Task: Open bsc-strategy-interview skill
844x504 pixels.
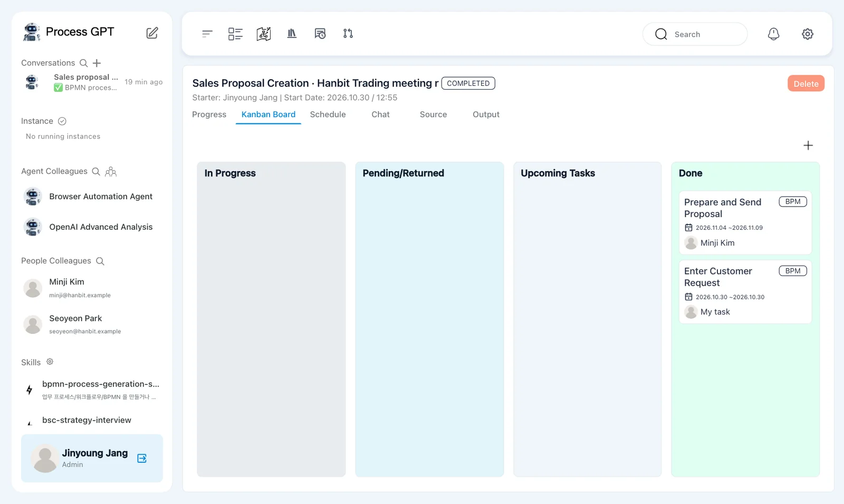Action: pyautogui.click(x=92, y=421)
